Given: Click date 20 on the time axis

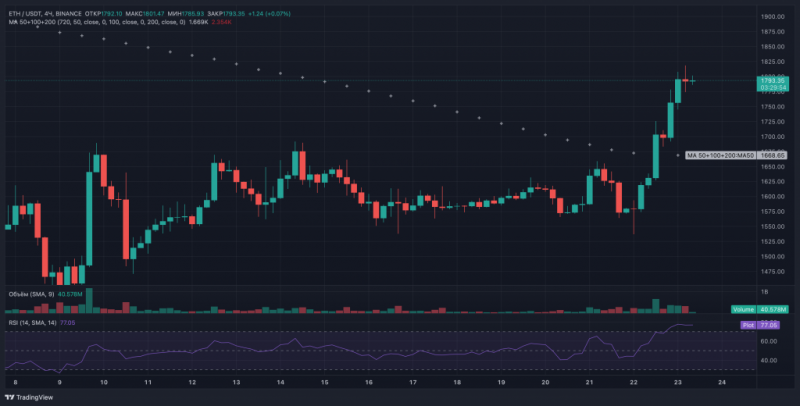Looking at the screenshot, I should pos(545,383).
